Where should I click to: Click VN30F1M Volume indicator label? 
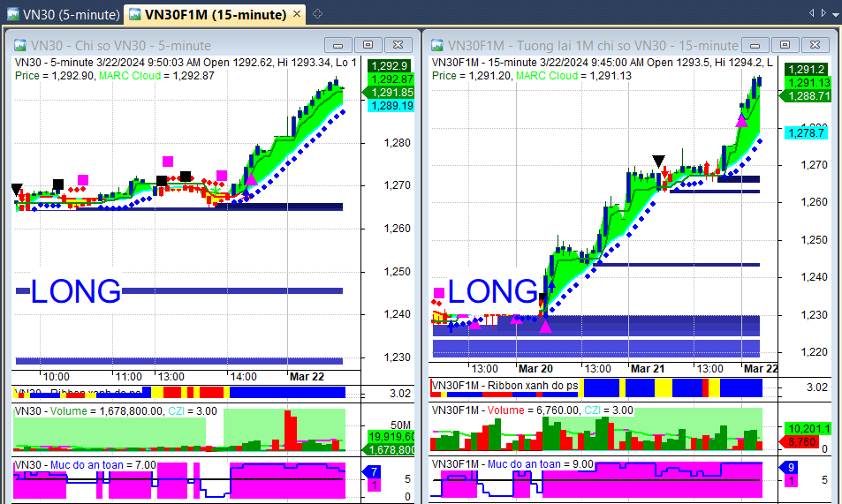point(505,410)
